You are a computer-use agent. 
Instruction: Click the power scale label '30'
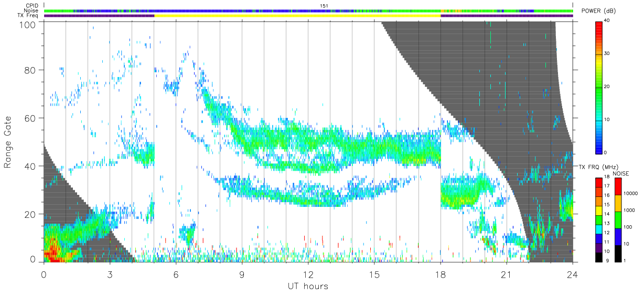(608, 54)
